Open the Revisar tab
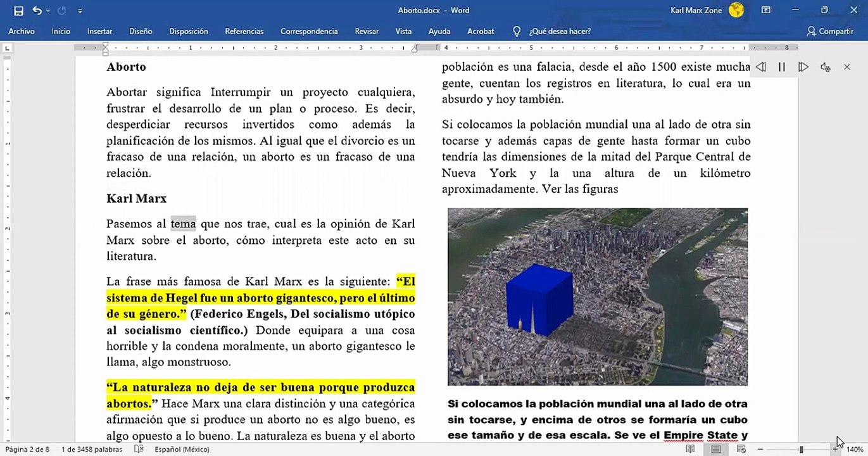Image resolution: width=868 pixels, height=456 pixels. [367, 31]
